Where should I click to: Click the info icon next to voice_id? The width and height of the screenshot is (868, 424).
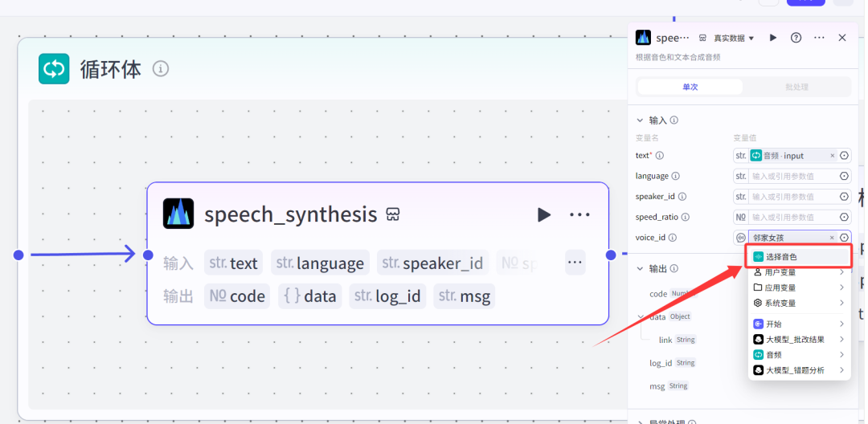674,238
